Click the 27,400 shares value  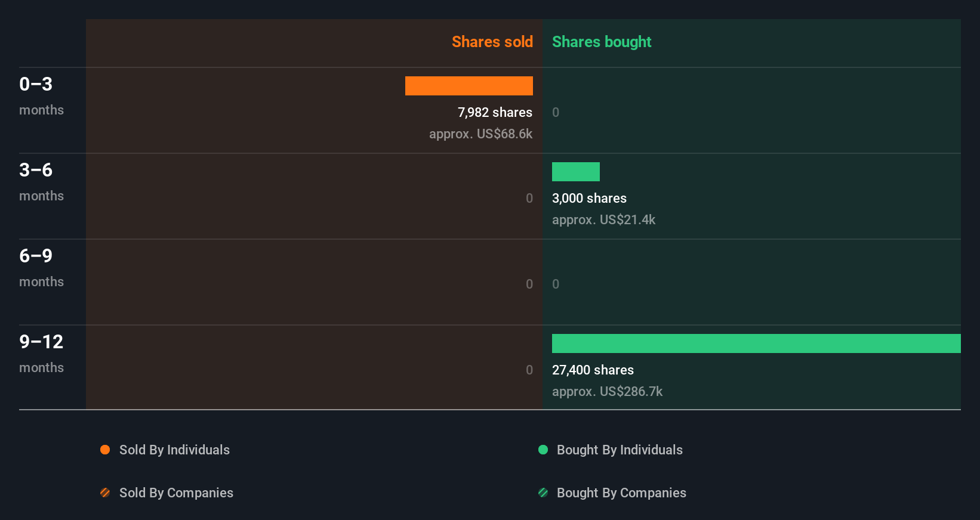pos(593,370)
